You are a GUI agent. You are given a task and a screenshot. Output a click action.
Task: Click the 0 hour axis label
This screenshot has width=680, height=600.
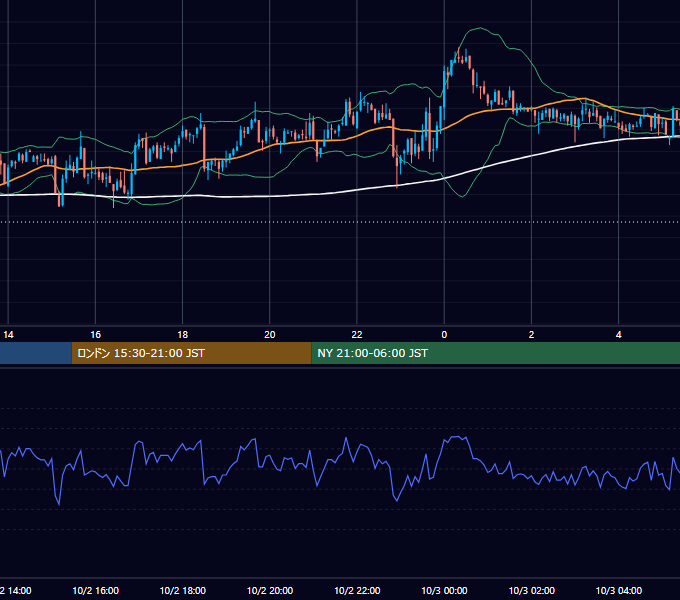pos(444,335)
